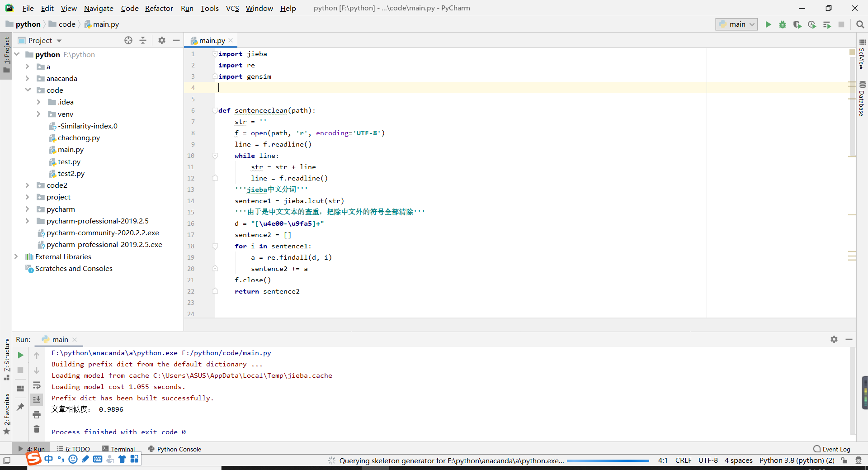Open the Search Everywhere magnifier
The image size is (868, 470).
click(860, 24)
